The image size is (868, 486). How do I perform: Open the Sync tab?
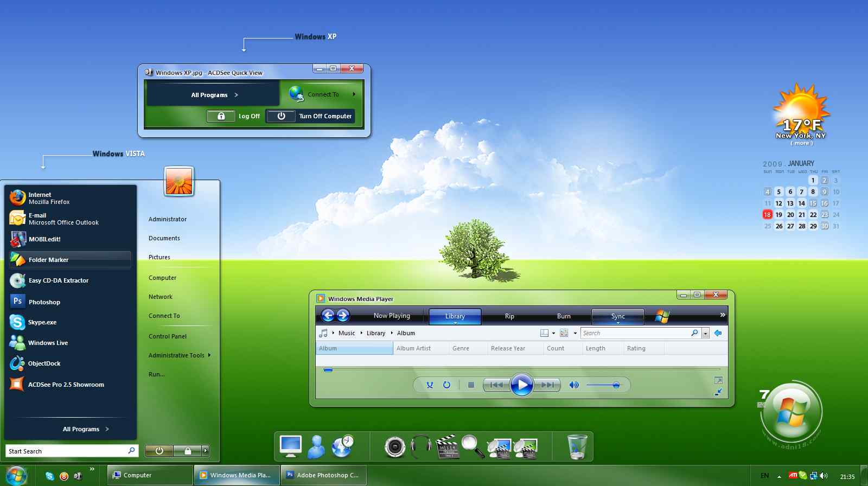[618, 316]
